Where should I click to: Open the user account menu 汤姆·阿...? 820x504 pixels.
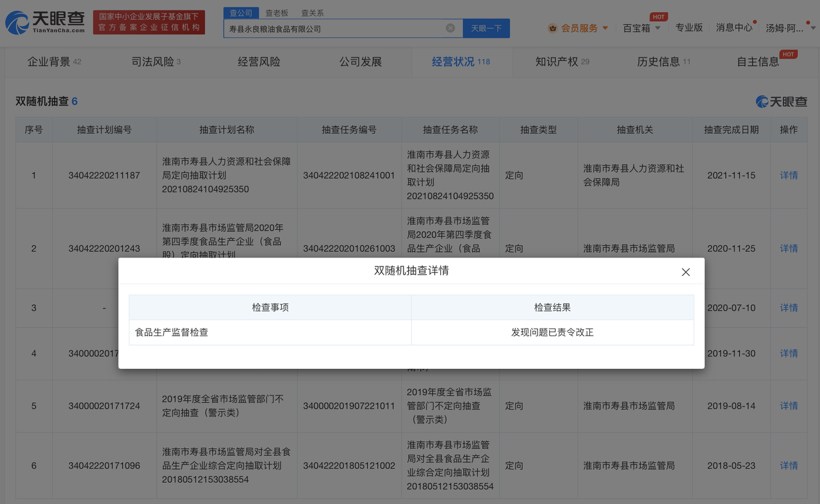pos(790,28)
